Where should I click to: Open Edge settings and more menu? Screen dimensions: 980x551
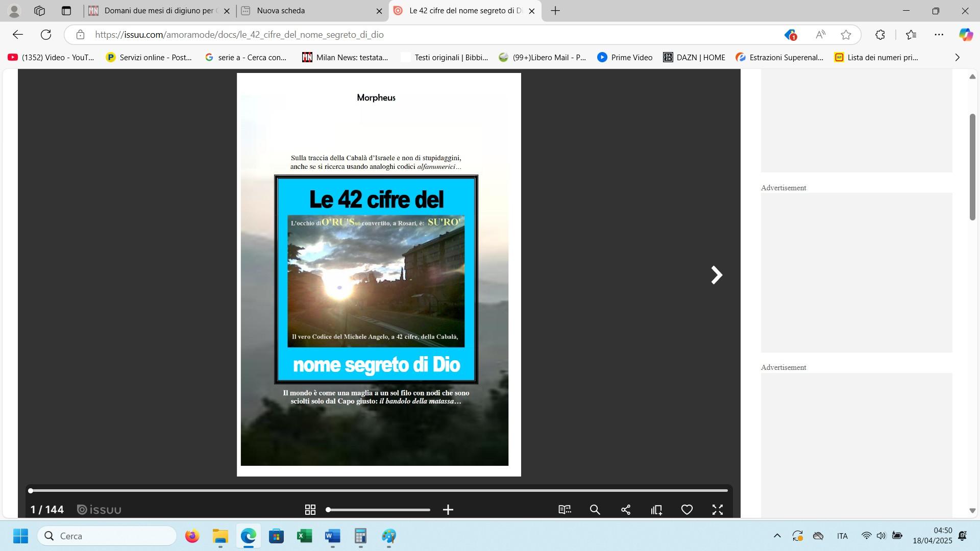(939, 35)
